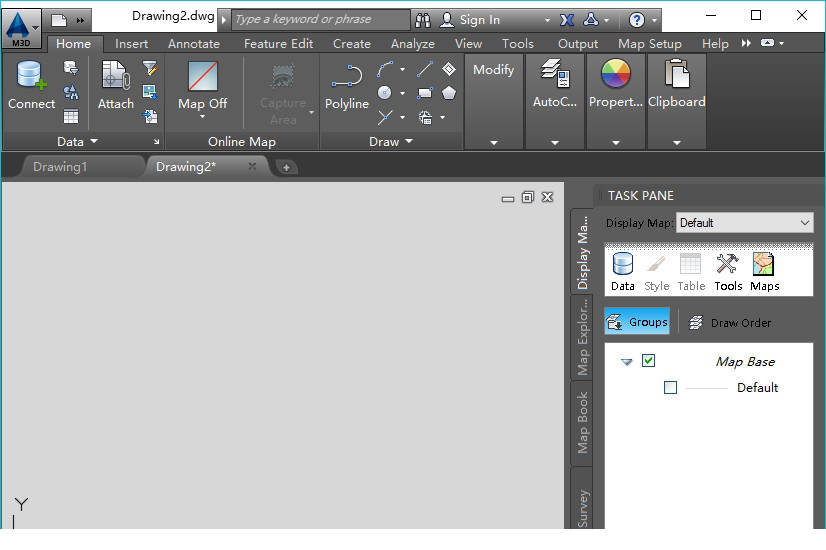Toggle the Groups view button
Image resolution: width=826 pixels, height=550 pixels.
[x=637, y=321]
